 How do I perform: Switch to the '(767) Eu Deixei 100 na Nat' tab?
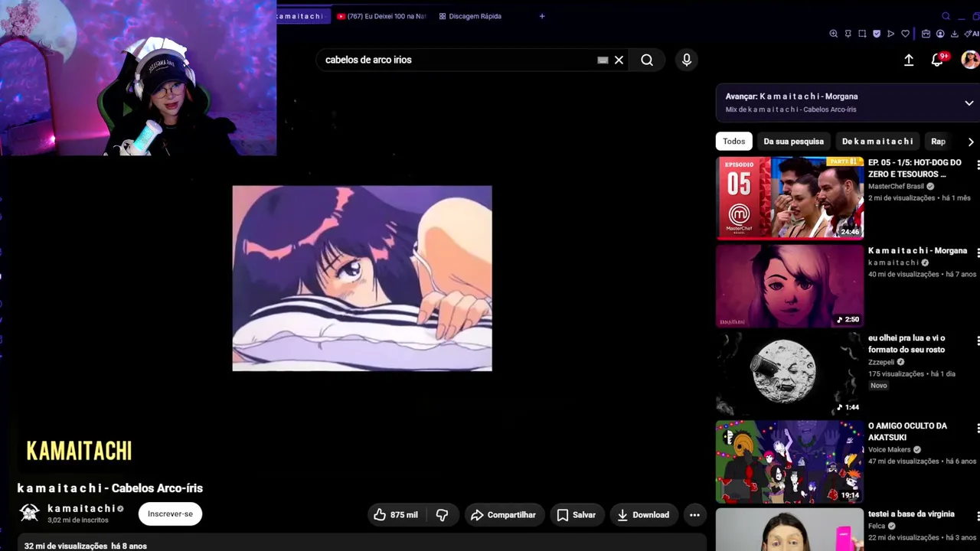[381, 16]
